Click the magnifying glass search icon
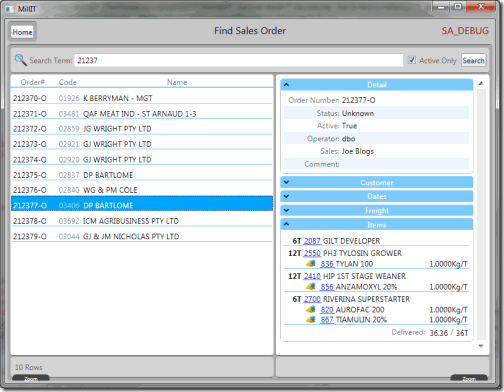 click(21, 60)
